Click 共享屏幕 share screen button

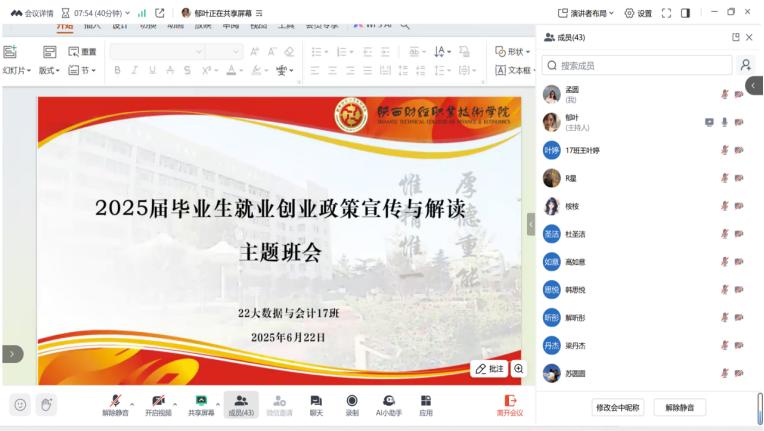[x=201, y=405]
